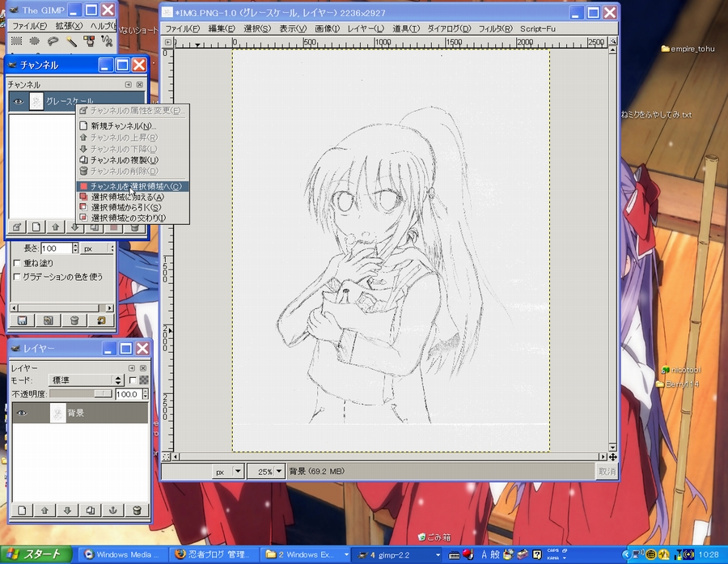Anchor the floating layer with anchor icon
This screenshot has width=728, height=564.
pos(112,510)
